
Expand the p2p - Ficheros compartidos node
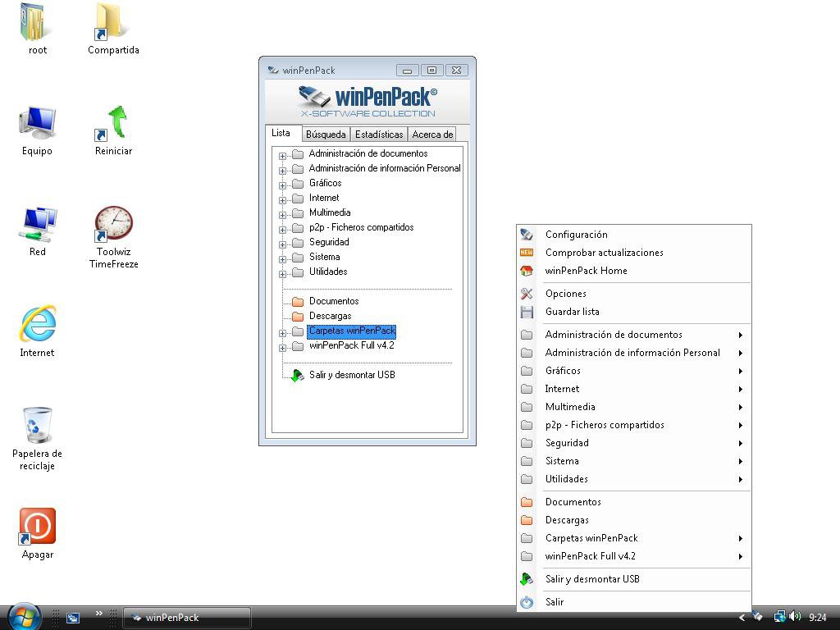[x=282, y=230]
